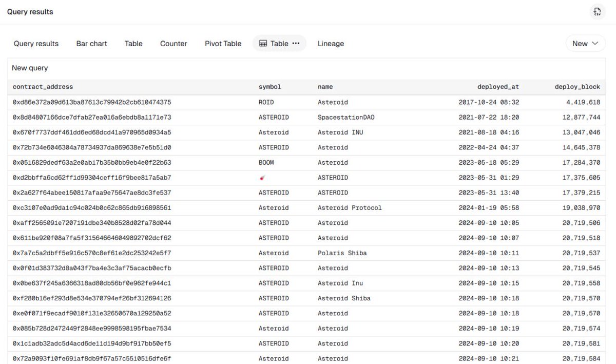Open the Pivot Table tab

pos(223,44)
